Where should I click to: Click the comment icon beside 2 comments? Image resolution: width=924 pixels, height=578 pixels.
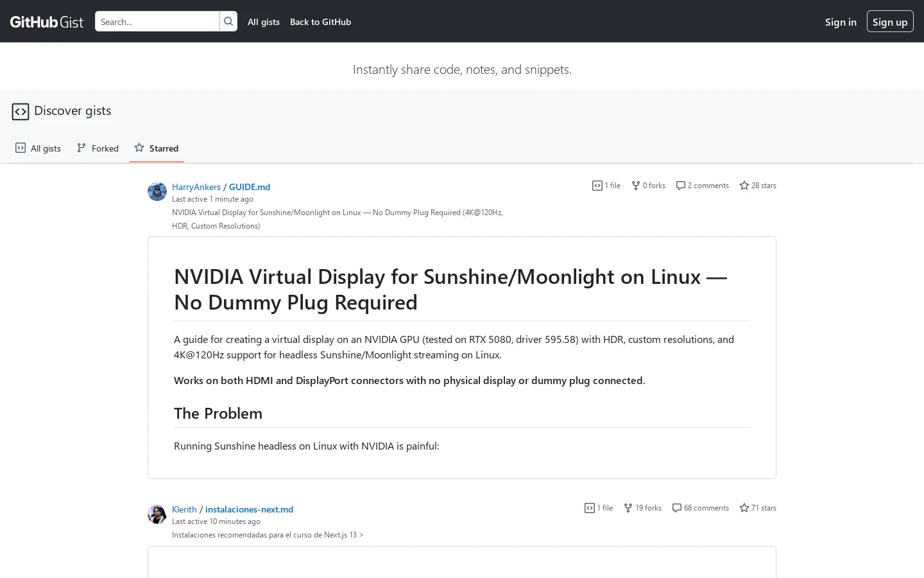pyautogui.click(x=681, y=186)
